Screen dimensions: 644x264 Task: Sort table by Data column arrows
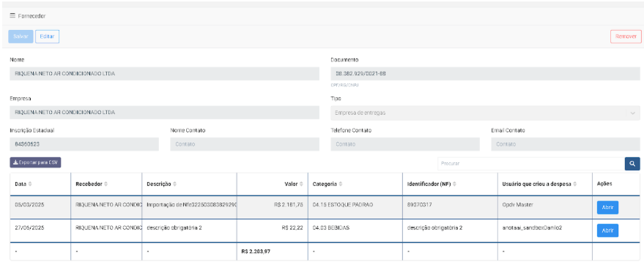[29, 184]
